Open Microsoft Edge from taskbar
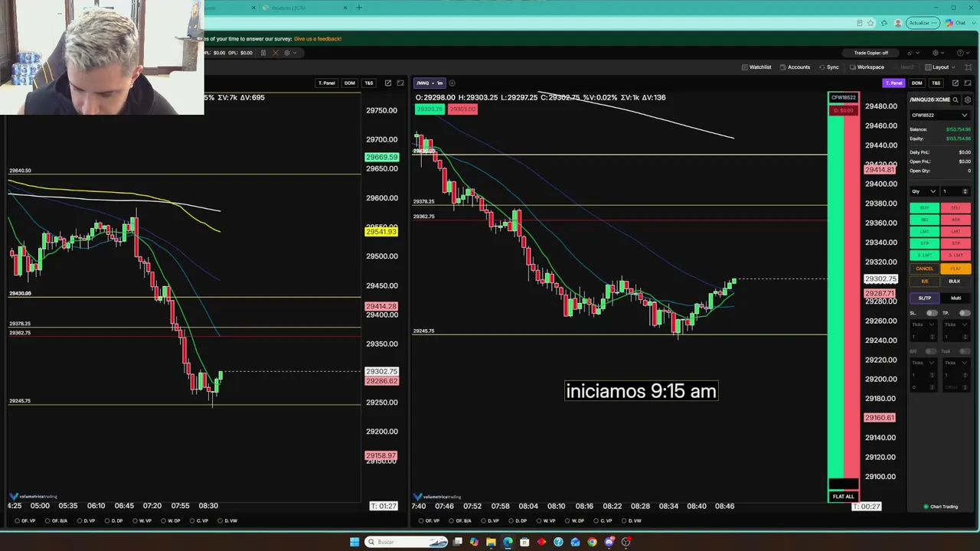The width and height of the screenshot is (980, 551). 508,542
